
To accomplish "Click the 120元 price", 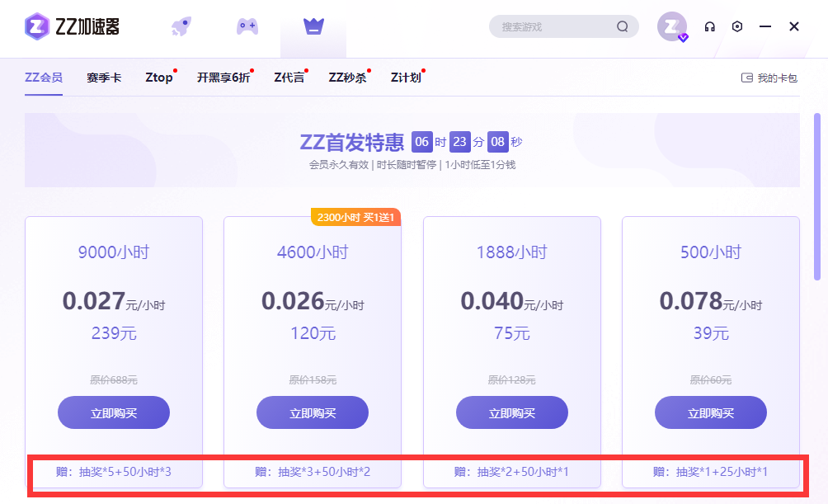I will click(313, 333).
